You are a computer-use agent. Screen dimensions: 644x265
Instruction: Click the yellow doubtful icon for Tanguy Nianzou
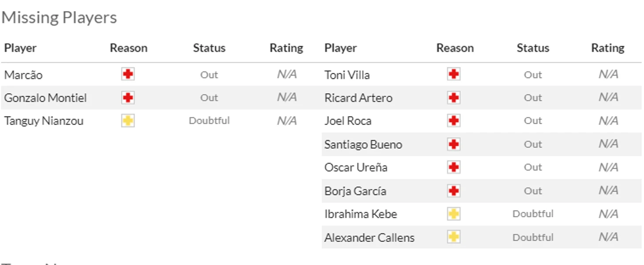(128, 121)
